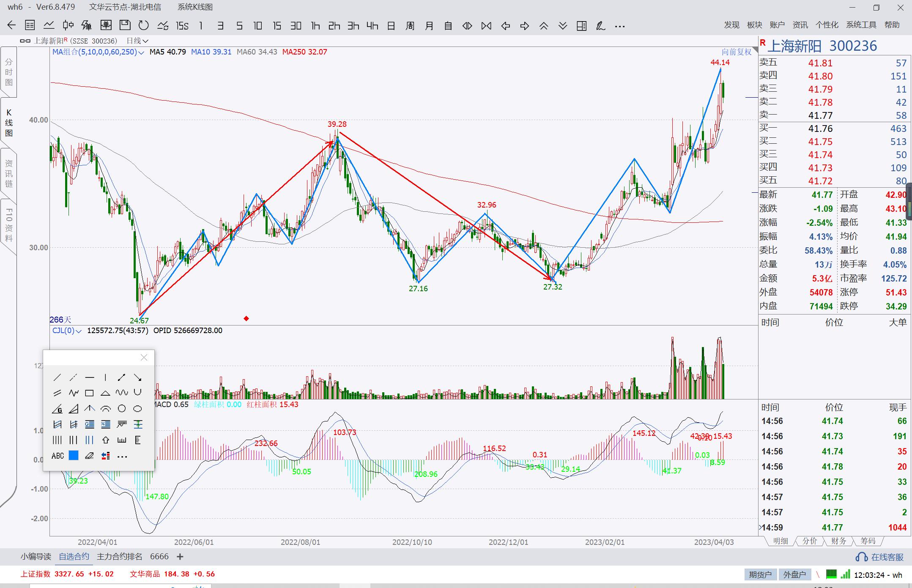
Task: Click the save floppy disk icon
Action: (x=125, y=26)
